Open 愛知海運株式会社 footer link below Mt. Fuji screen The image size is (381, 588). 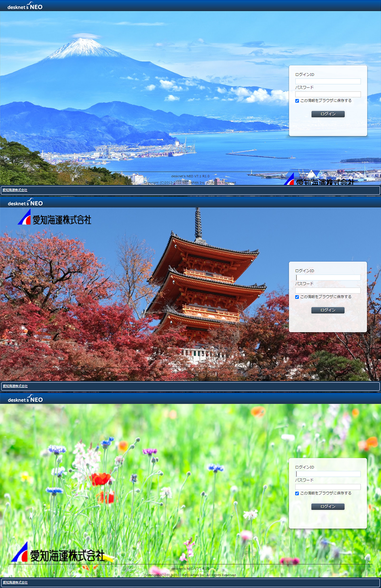(15, 190)
